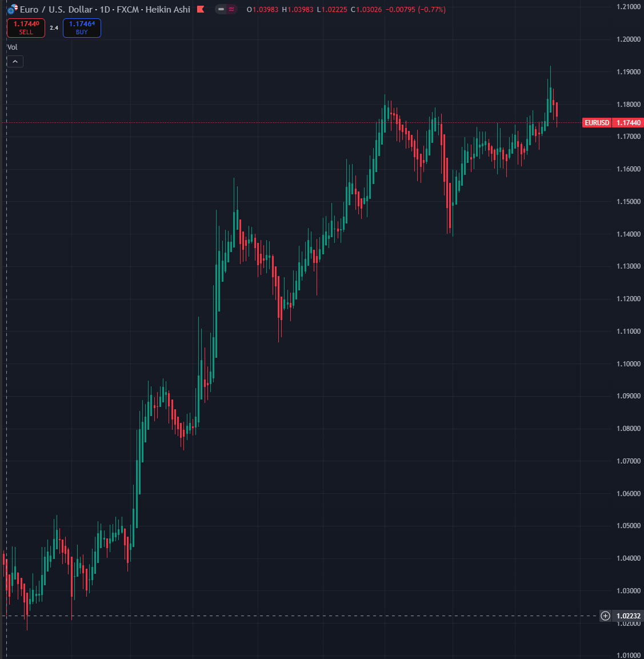Click the red flag icon next to the chart title
This screenshot has height=659, width=644.
[201, 9]
